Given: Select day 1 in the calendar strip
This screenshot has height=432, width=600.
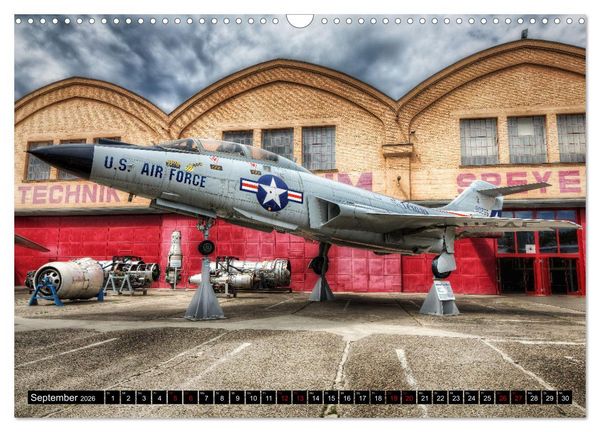Looking at the screenshot, I should (x=112, y=398).
